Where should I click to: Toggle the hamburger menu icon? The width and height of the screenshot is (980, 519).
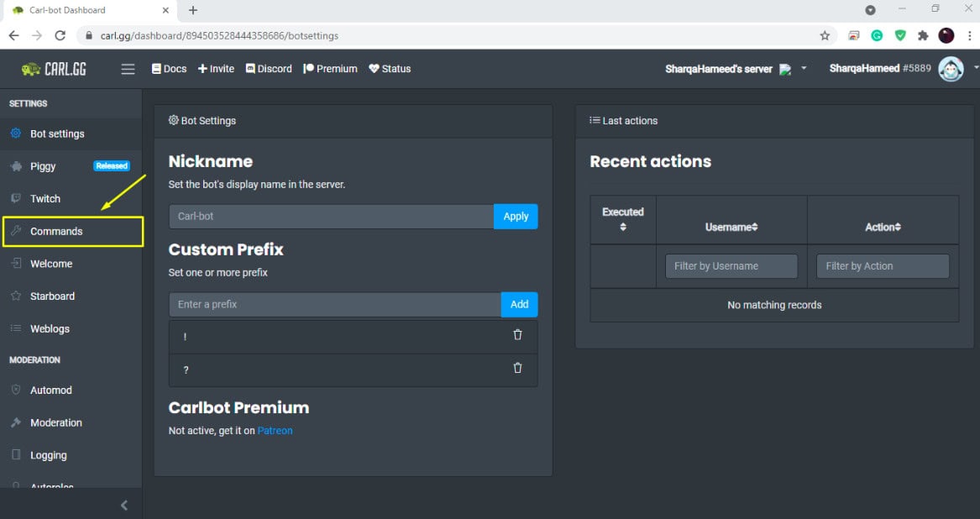(128, 69)
